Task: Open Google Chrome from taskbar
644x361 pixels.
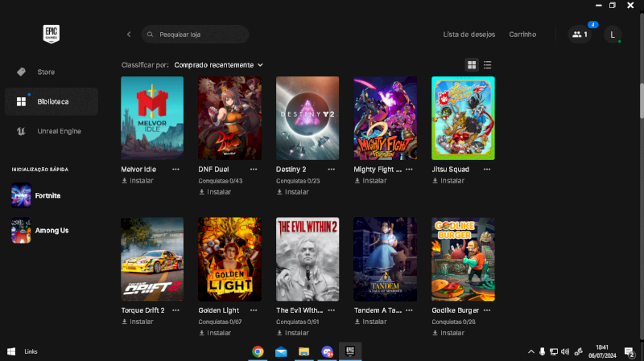Action: 258,351
